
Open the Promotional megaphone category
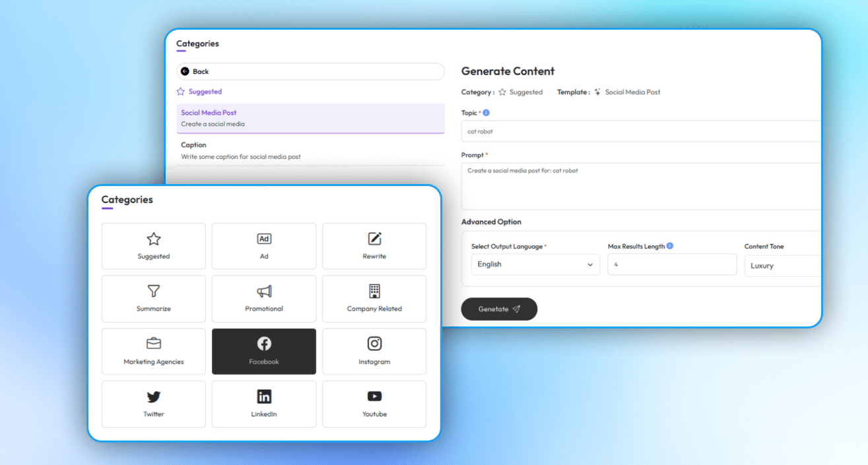[264, 299]
